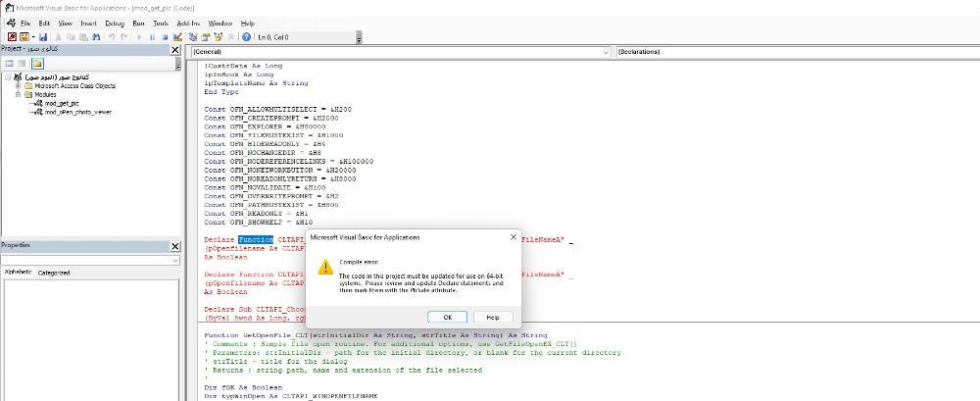The width and height of the screenshot is (980, 401).
Task: Open the Add-Ins menu
Action: (x=188, y=24)
